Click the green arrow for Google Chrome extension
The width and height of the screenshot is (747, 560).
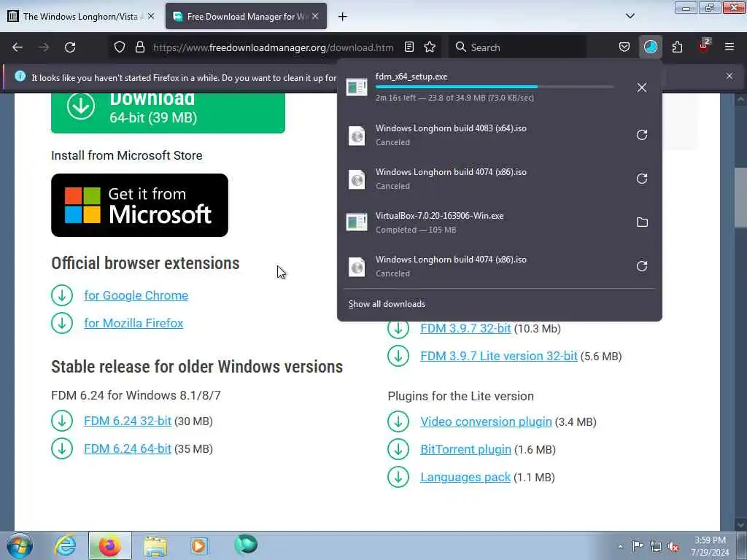point(62,295)
